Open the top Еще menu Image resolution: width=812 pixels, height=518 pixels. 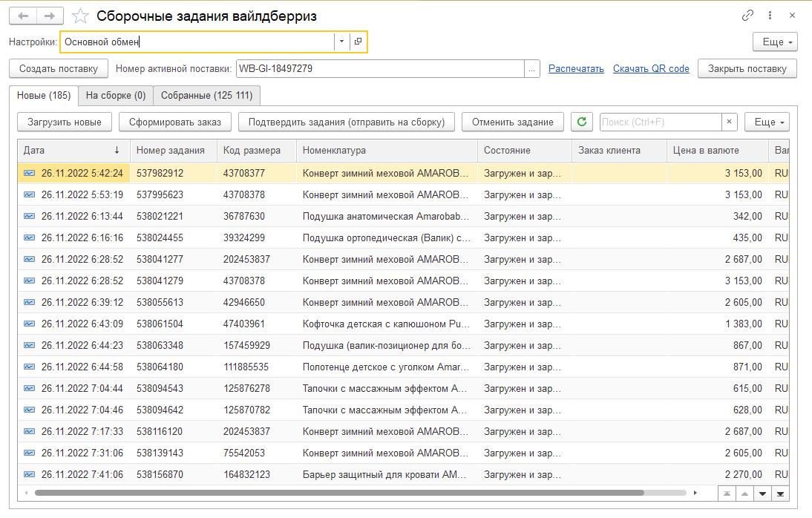point(775,42)
